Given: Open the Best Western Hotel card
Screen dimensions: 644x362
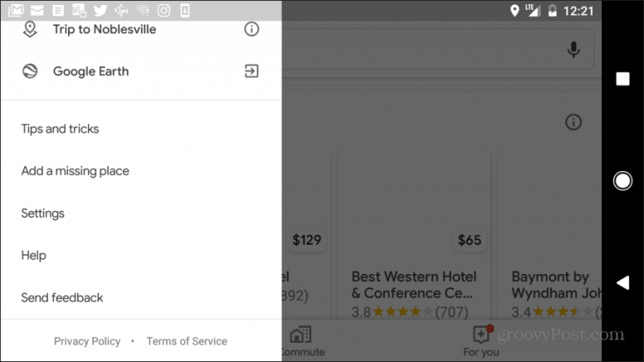Looking at the screenshot, I should tap(414, 285).
